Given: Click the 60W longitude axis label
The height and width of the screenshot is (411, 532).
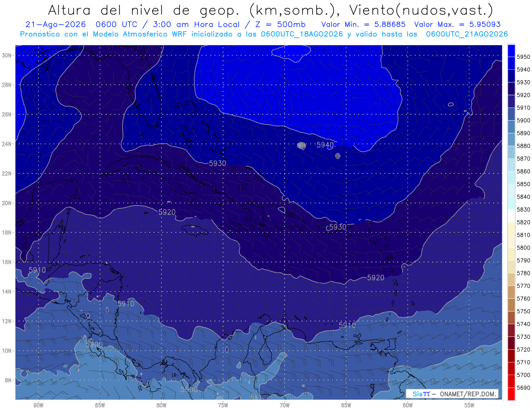Looking at the screenshot, I should [x=408, y=406].
